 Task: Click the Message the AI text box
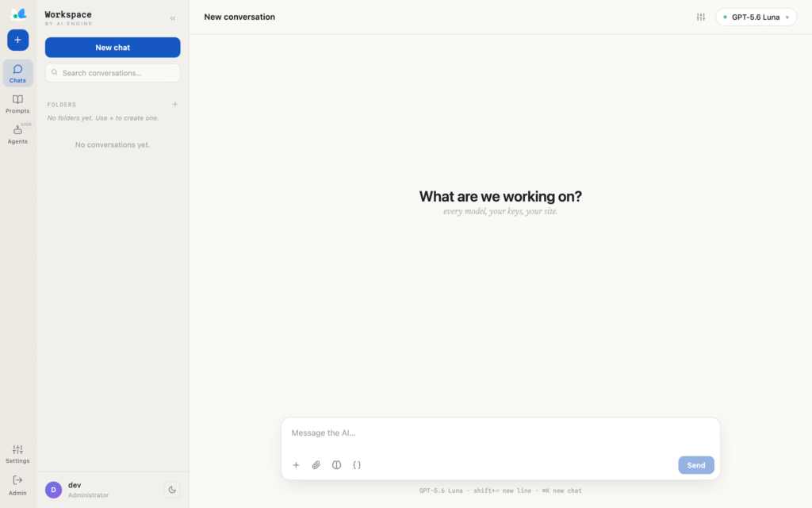[x=500, y=433]
